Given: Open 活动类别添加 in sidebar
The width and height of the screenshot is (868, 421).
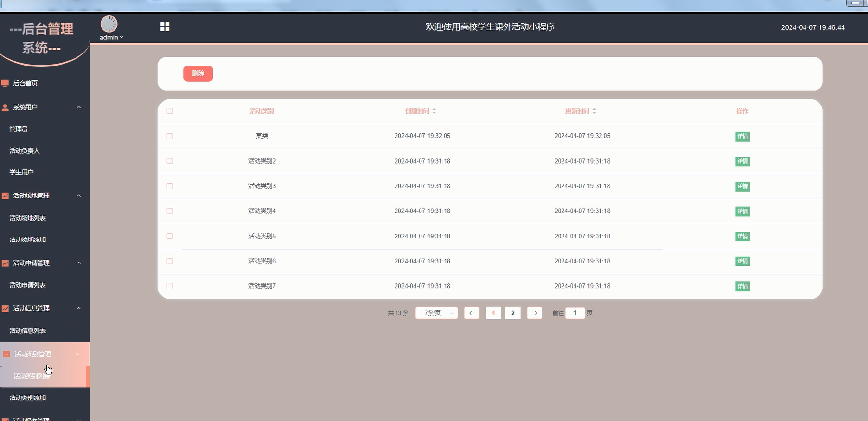Looking at the screenshot, I should point(28,398).
